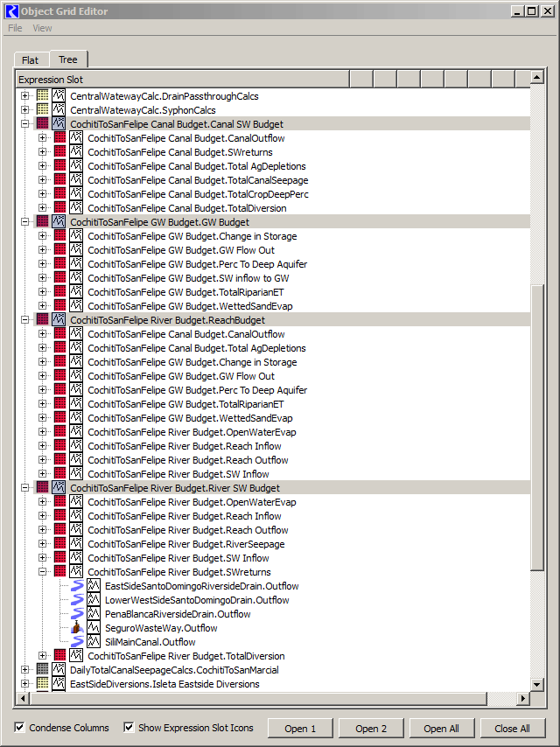Select row River Budget.Reach Outflow under River SW Budget
This screenshot has height=747, width=560.
point(188,530)
